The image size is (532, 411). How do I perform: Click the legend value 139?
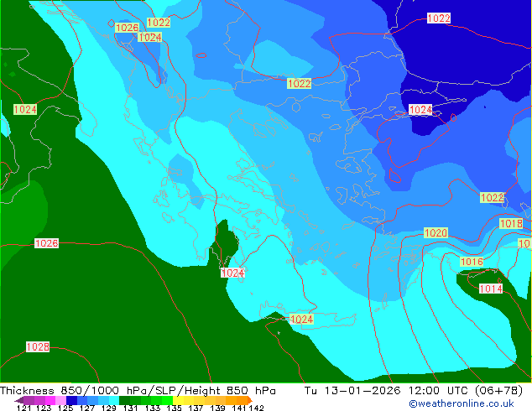pyautogui.click(x=216, y=408)
